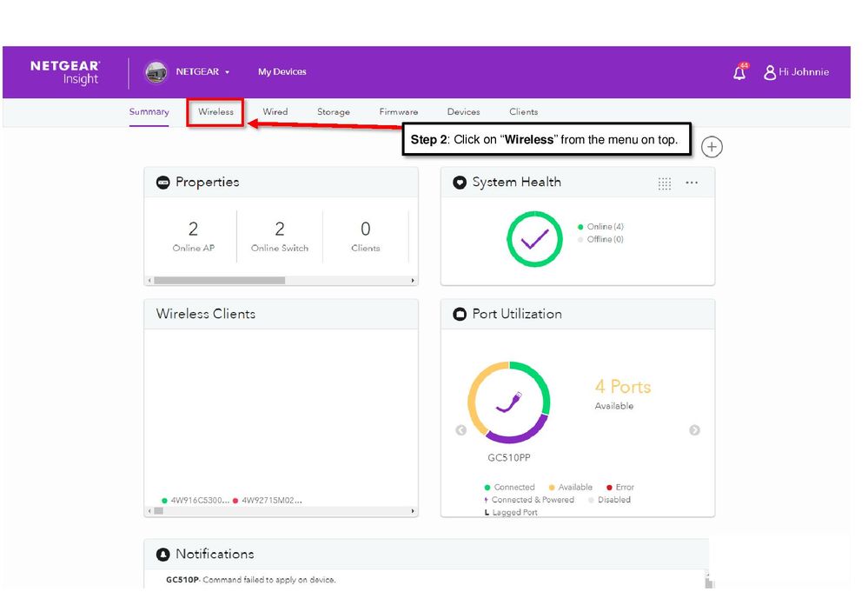This screenshot has width=868, height=592.
Task: Click Wireless Clients scrollbar right arrow
Action: [413, 511]
